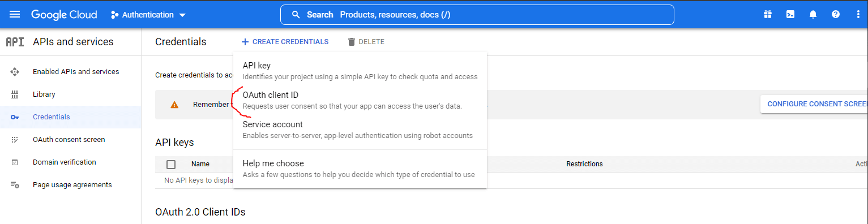Tick the API keys select-all checkbox

pos(171,165)
